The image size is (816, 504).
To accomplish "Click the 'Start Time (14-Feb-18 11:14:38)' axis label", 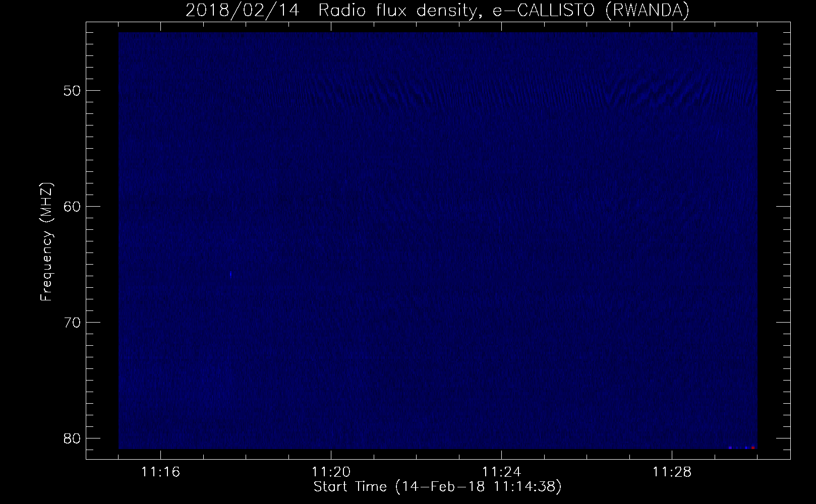I will [x=437, y=487].
